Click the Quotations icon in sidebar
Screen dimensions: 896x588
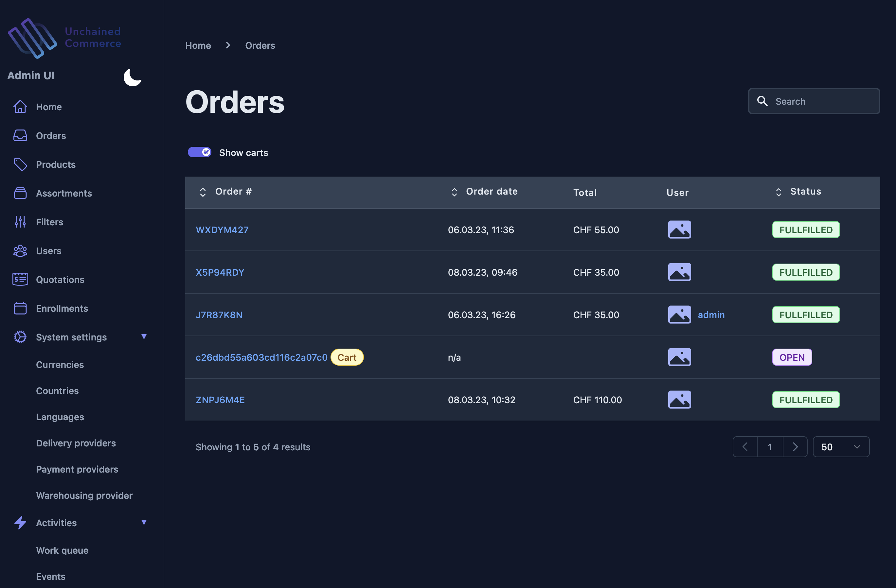20,280
